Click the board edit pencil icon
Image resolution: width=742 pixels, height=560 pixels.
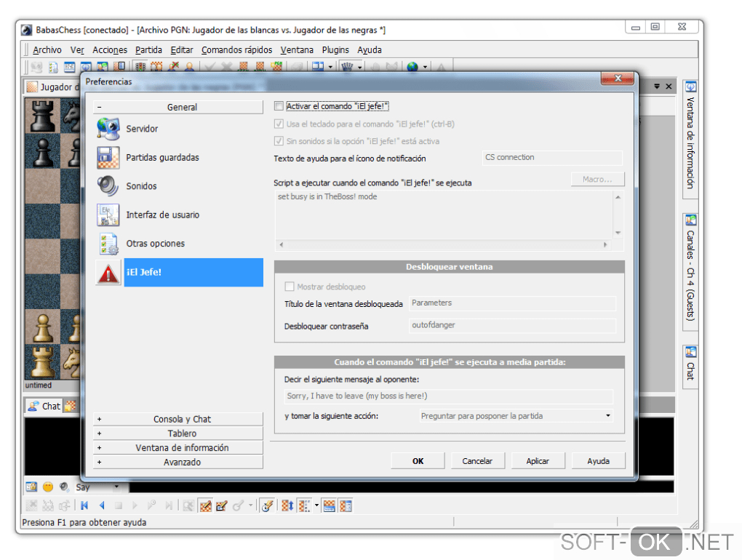pyautogui.click(x=205, y=505)
